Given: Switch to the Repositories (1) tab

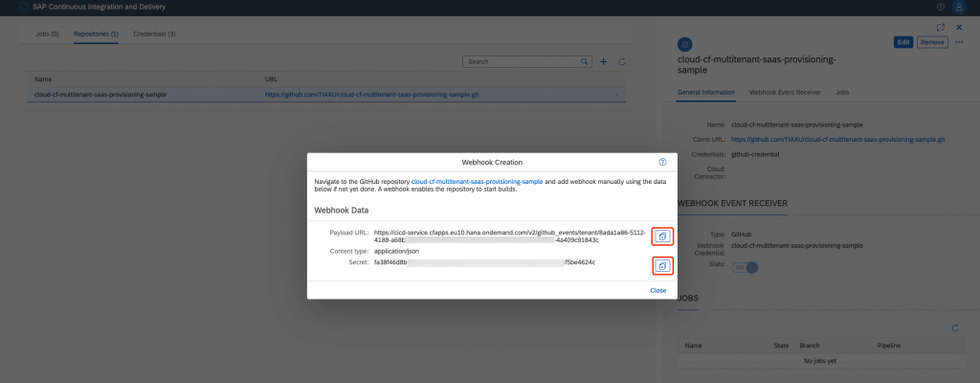Looking at the screenshot, I should click(96, 34).
